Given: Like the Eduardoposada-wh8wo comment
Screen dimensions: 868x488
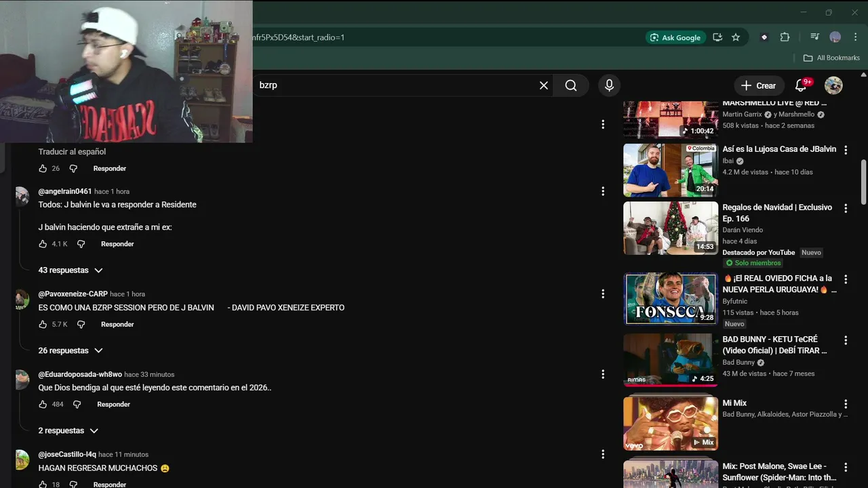Looking at the screenshot, I should (x=43, y=405).
